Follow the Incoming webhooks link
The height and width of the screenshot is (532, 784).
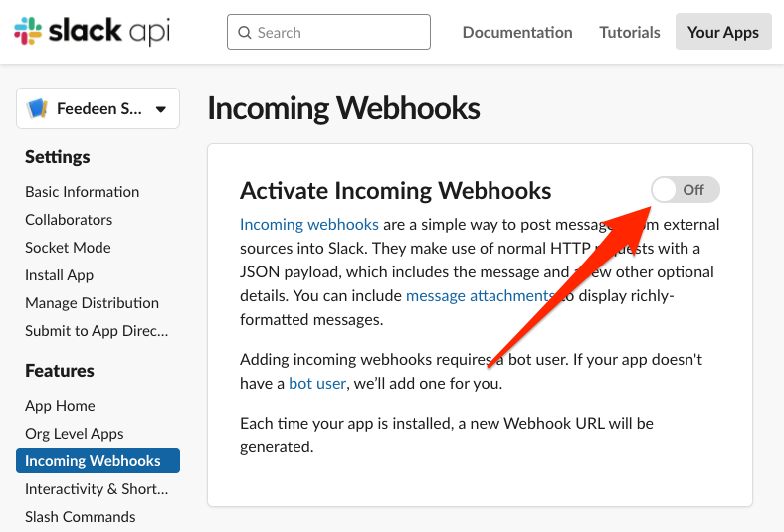click(309, 224)
